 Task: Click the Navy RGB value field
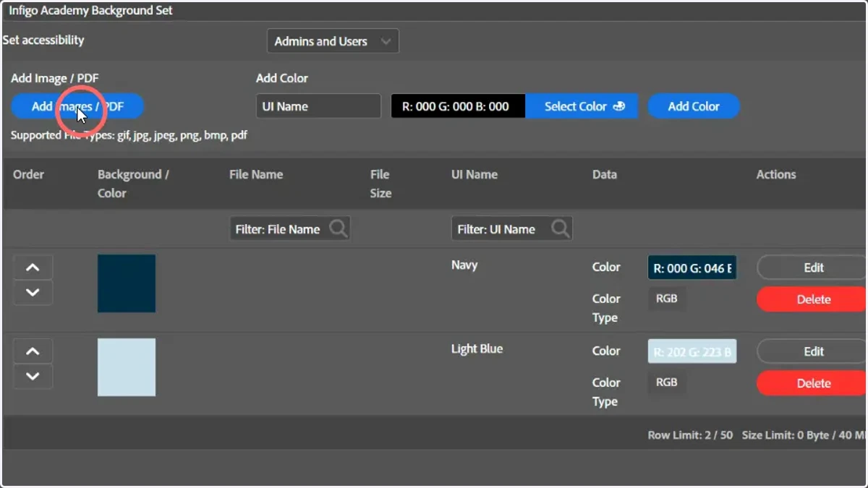pos(692,267)
